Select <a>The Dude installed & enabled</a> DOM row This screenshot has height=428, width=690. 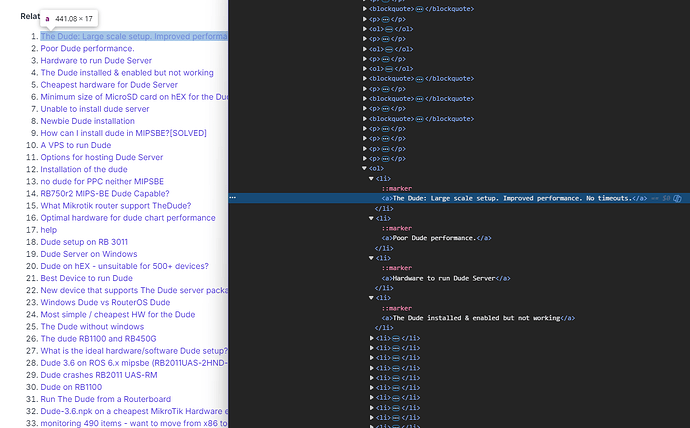[x=478, y=318]
